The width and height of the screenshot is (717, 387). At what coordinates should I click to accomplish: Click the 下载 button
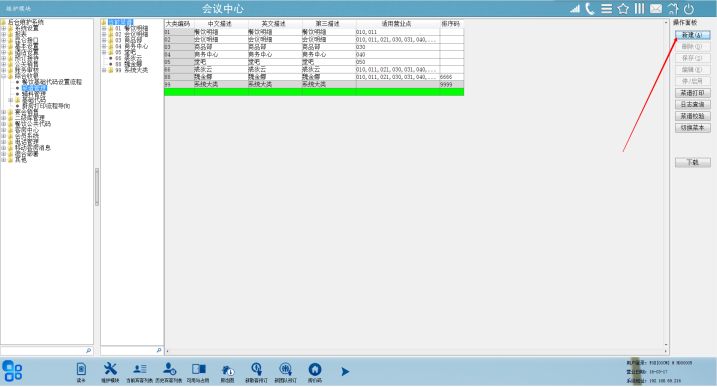pyautogui.click(x=692, y=162)
